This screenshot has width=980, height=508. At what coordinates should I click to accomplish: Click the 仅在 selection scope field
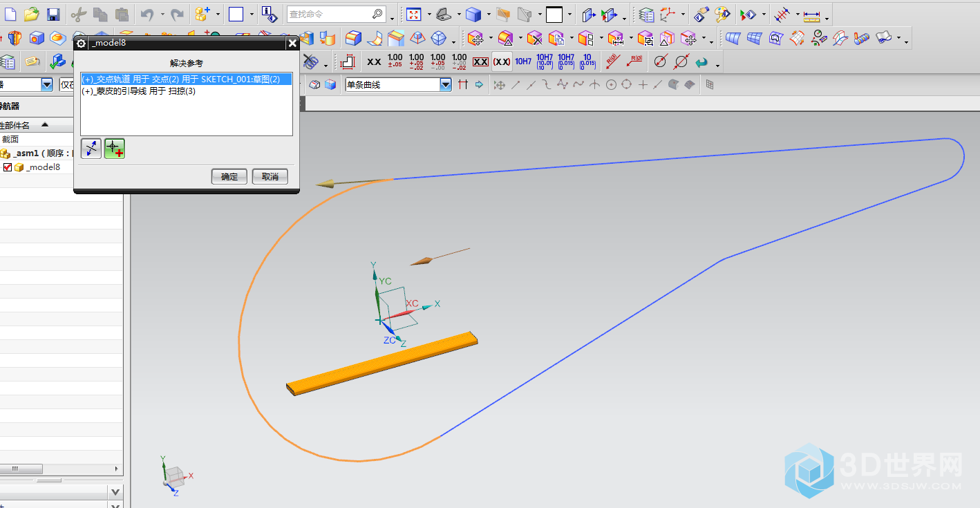[x=67, y=84]
